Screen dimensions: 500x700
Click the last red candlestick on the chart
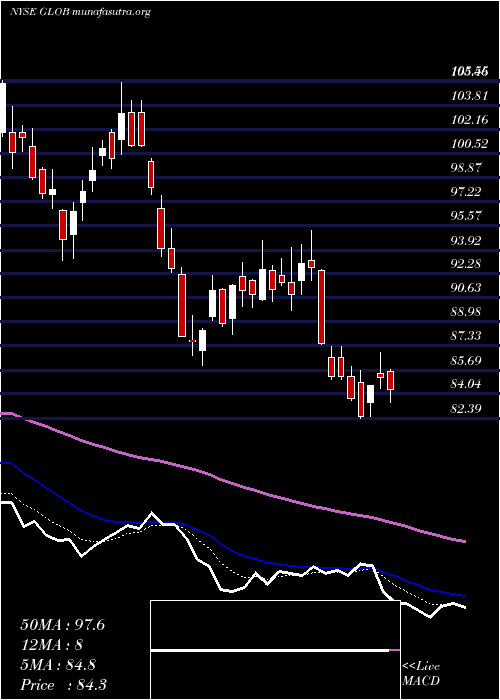click(x=391, y=381)
